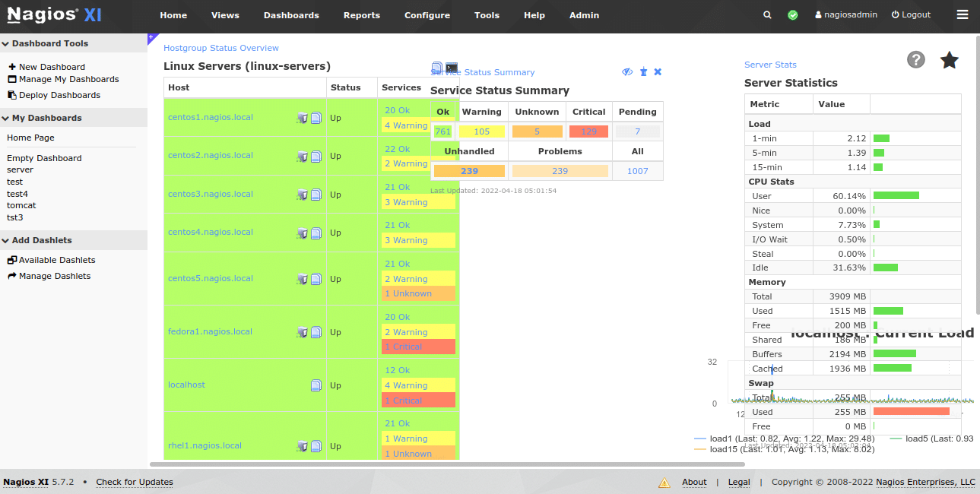Open the hamburger menu in top bar
Viewport: 980px width, 494px height.
[963, 14]
